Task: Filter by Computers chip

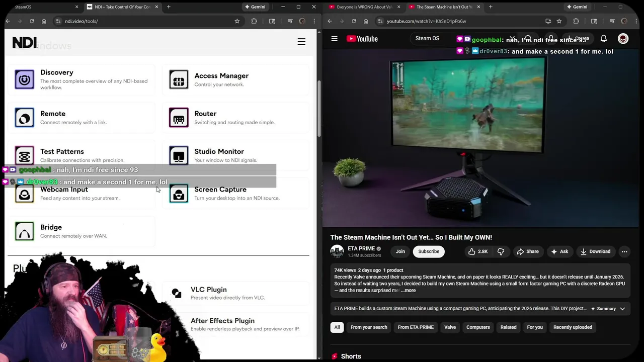Action: (478, 327)
